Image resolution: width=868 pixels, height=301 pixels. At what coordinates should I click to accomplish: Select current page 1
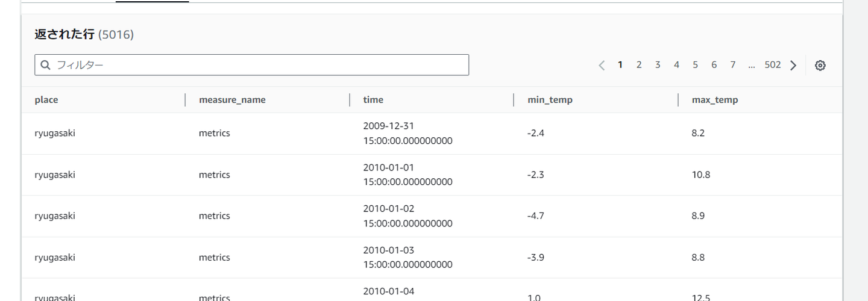tap(620, 65)
